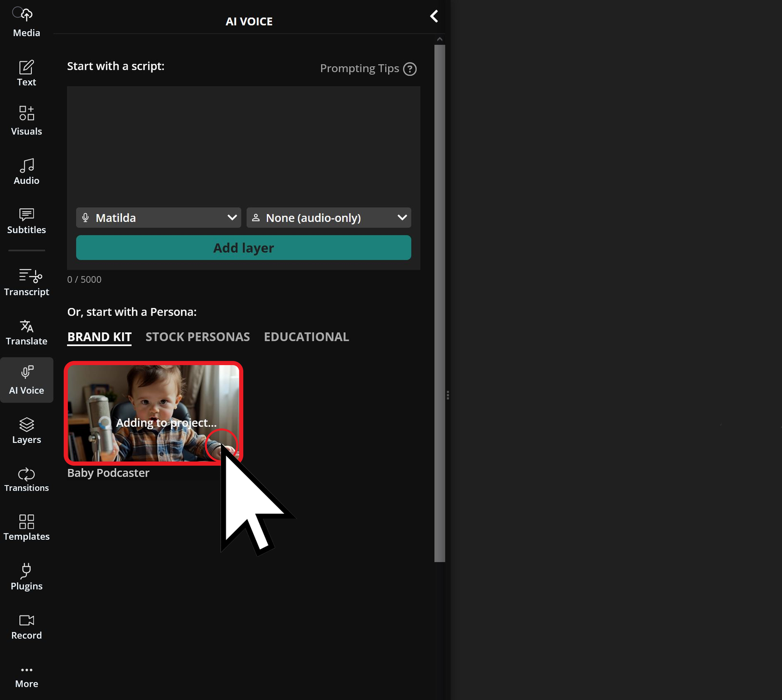Open the Transcript tool
782x700 pixels.
click(26, 281)
